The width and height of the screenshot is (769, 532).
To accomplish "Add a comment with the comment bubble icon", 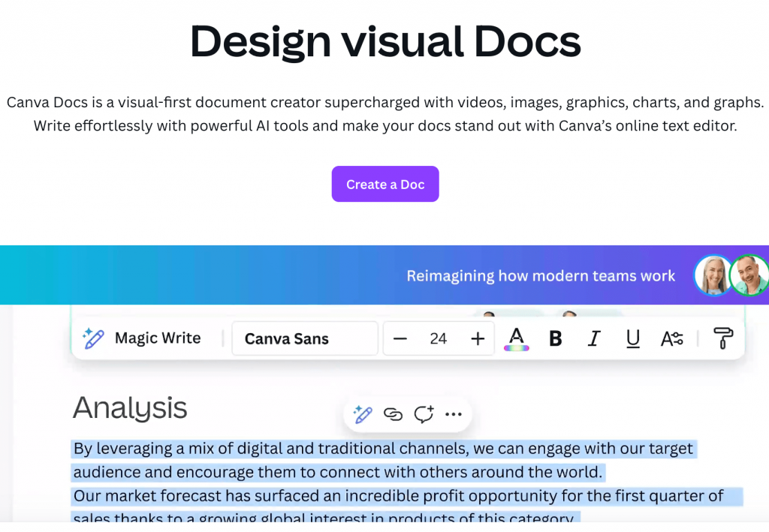I will pyautogui.click(x=423, y=413).
